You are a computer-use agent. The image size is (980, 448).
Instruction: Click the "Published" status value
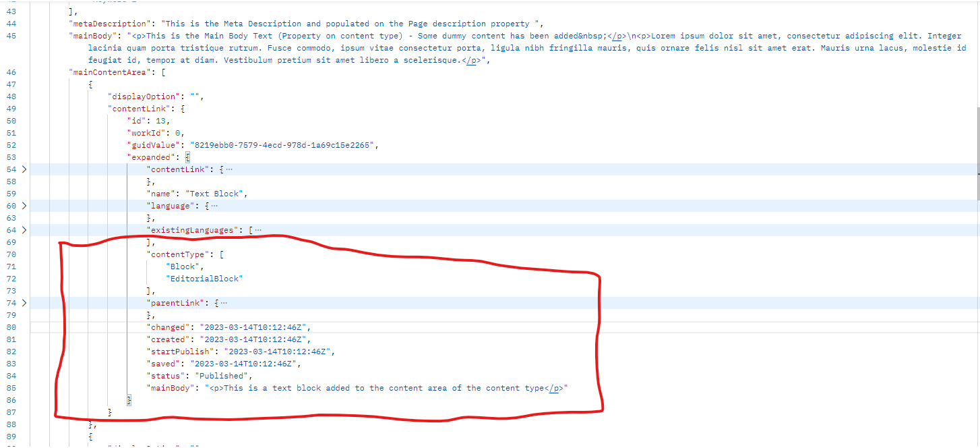point(222,376)
